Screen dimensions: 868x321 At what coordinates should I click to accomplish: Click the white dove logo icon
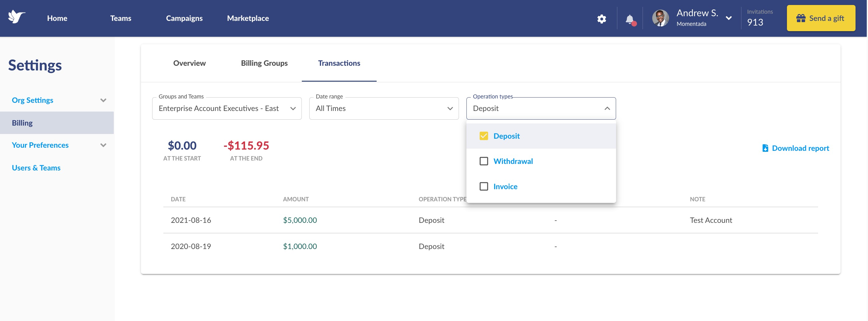point(17,17)
